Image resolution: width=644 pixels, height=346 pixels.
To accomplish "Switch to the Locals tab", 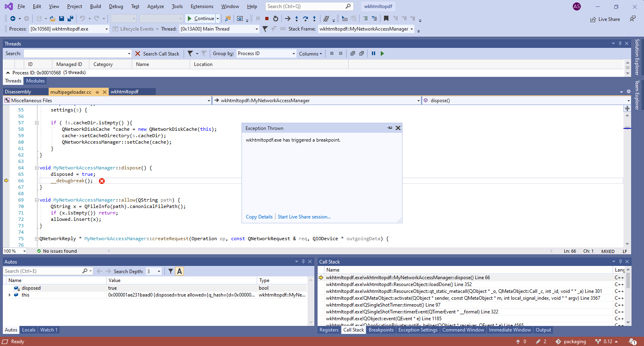I will click(x=29, y=330).
